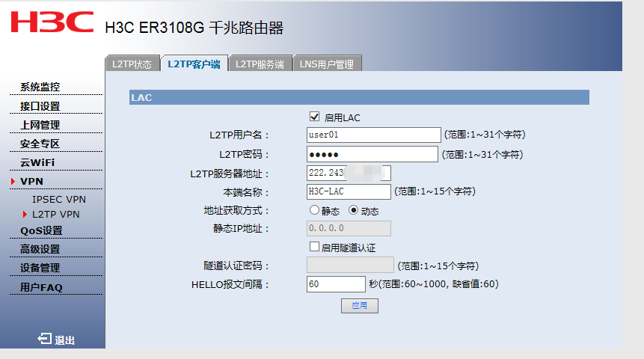This screenshot has width=644, height=359.
Task: Enable the 启用隧道认证 checkbox
Action: [314, 247]
